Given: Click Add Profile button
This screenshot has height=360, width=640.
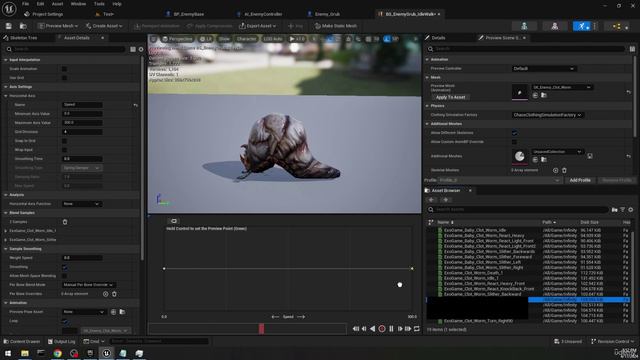Looking at the screenshot, I should (x=580, y=180).
